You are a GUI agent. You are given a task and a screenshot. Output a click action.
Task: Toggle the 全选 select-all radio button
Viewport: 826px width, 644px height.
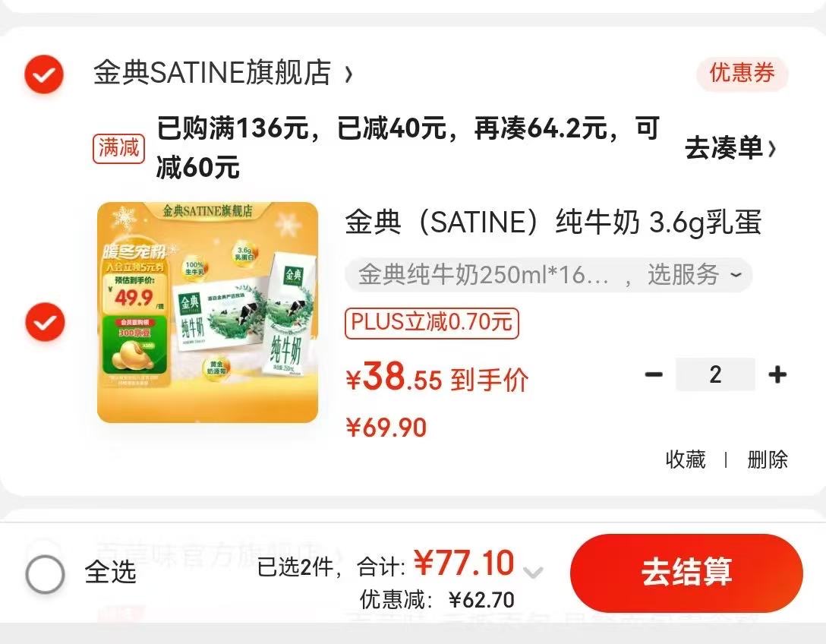click(x=46, y=574)
